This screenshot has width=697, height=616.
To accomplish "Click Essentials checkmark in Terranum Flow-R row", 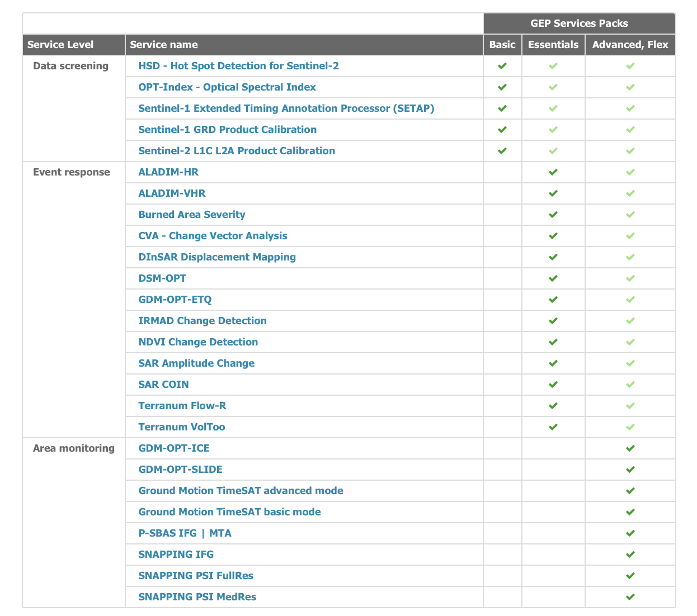I will tap(553, 406).
